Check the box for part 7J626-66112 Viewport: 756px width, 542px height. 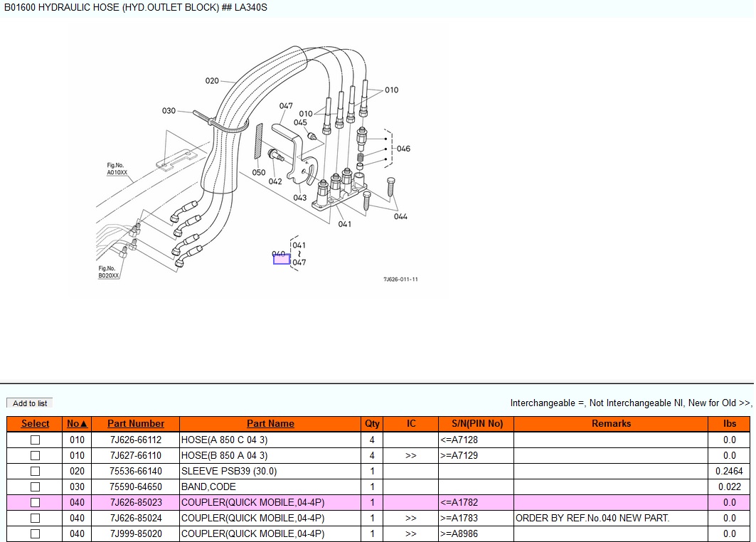[x=35, y=440]
